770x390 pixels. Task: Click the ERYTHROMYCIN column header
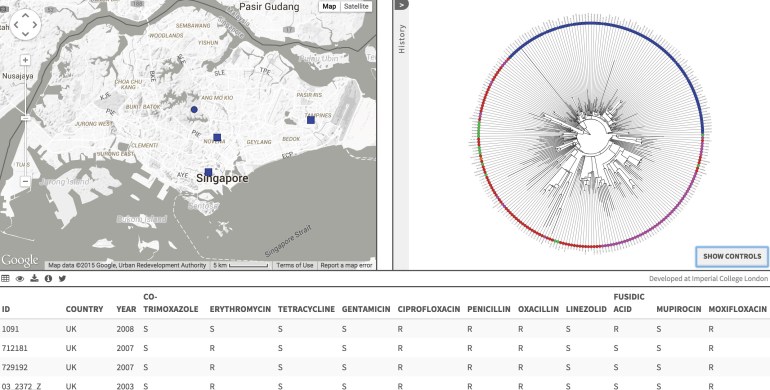240,309
